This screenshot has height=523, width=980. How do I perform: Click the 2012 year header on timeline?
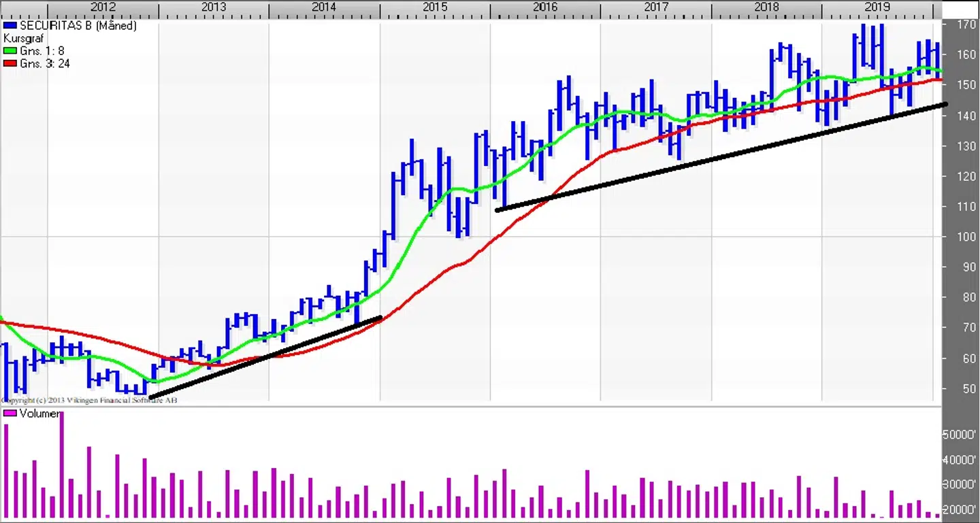click(x=103, y=7)
